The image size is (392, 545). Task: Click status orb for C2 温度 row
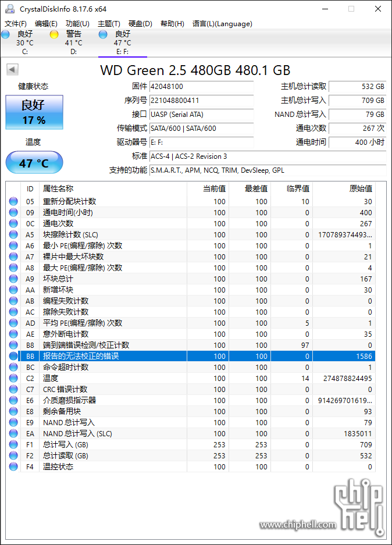pyautogui.click(x=13, y=378)
